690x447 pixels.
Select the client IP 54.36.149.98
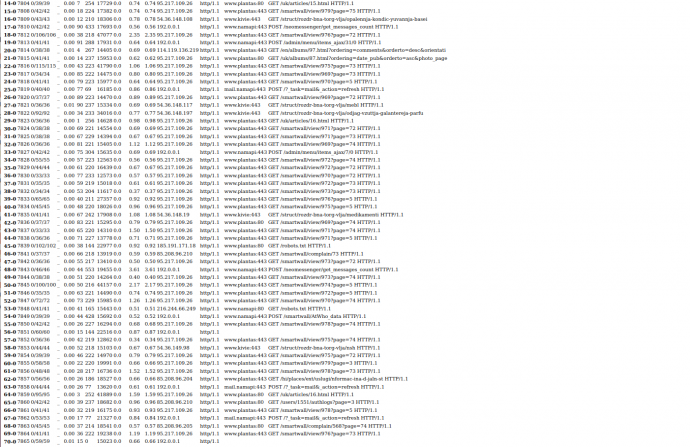pyautogui.click(x=173, y=348)
